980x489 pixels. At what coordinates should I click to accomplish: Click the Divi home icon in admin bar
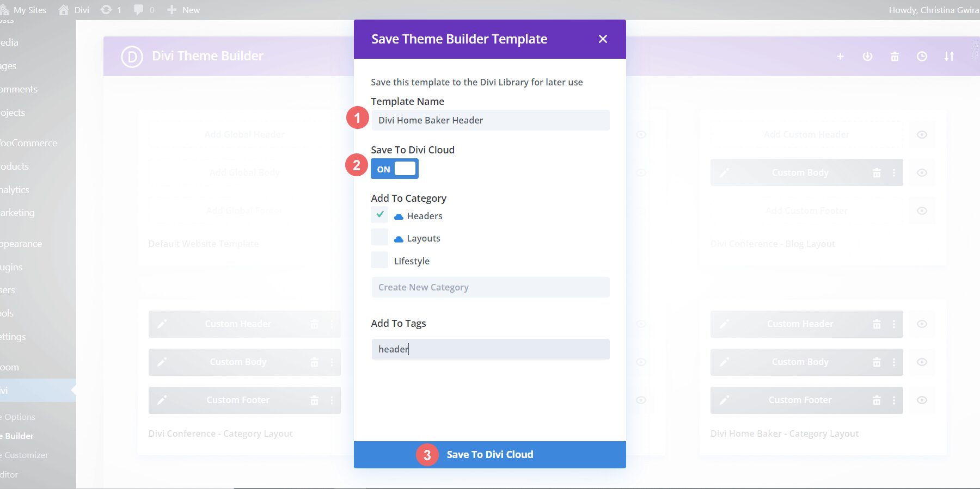pyautogui.click(x=74, y=10)
